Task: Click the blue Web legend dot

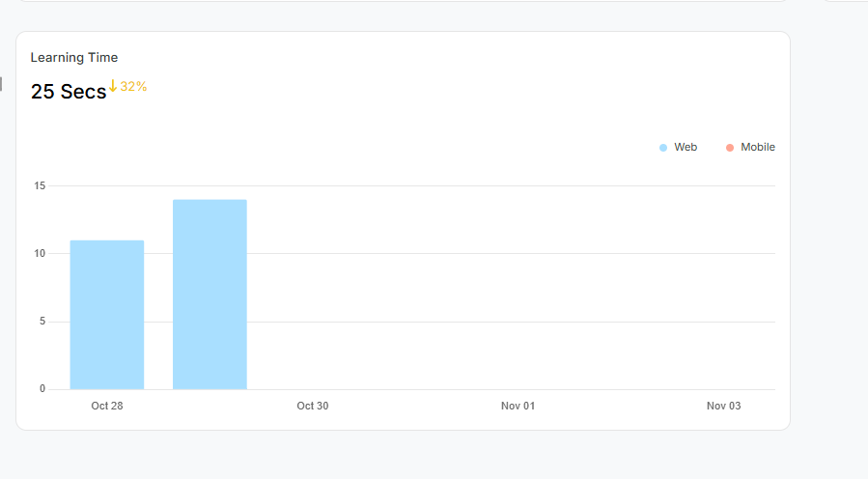Action: coord(663,148)
